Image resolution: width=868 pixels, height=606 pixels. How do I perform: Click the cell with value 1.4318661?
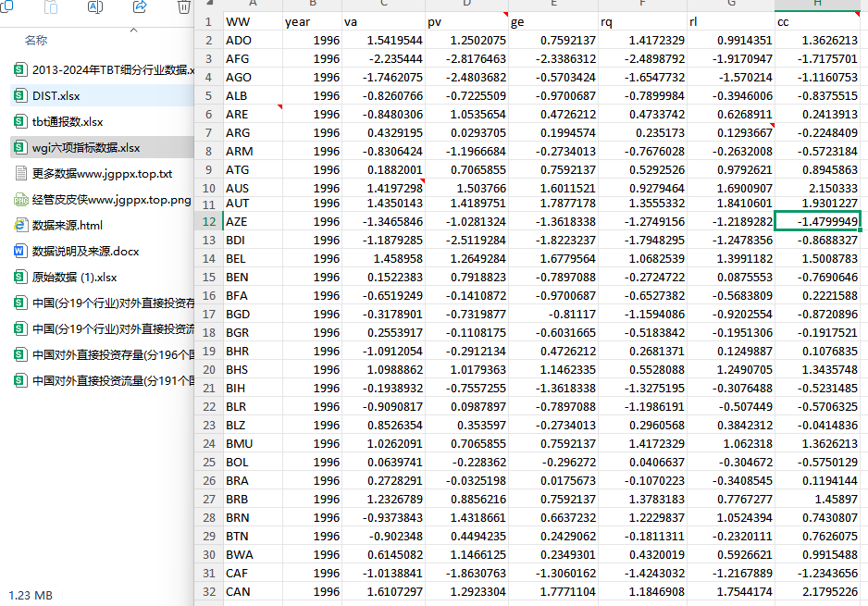point(466,518)
